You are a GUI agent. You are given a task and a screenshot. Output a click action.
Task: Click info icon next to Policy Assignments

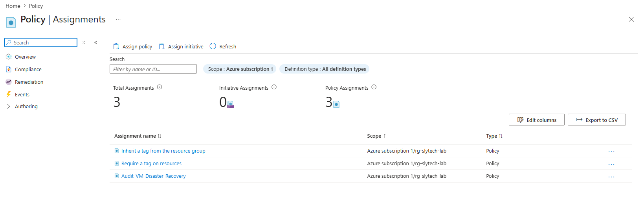[374, 87]
